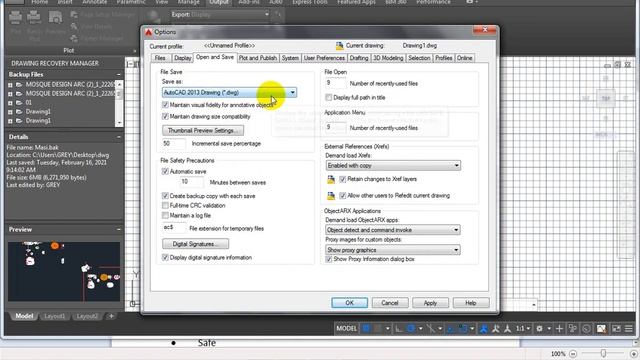Open Workspace switching gear icon
Screen dimensions: 640x360
pyautogui.click(x=540, y=328)
